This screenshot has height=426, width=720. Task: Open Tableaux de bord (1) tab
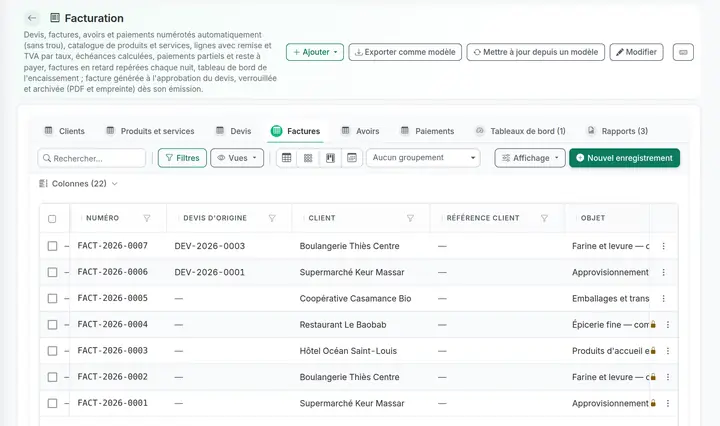pyautogui.click(x=520, y=131)
